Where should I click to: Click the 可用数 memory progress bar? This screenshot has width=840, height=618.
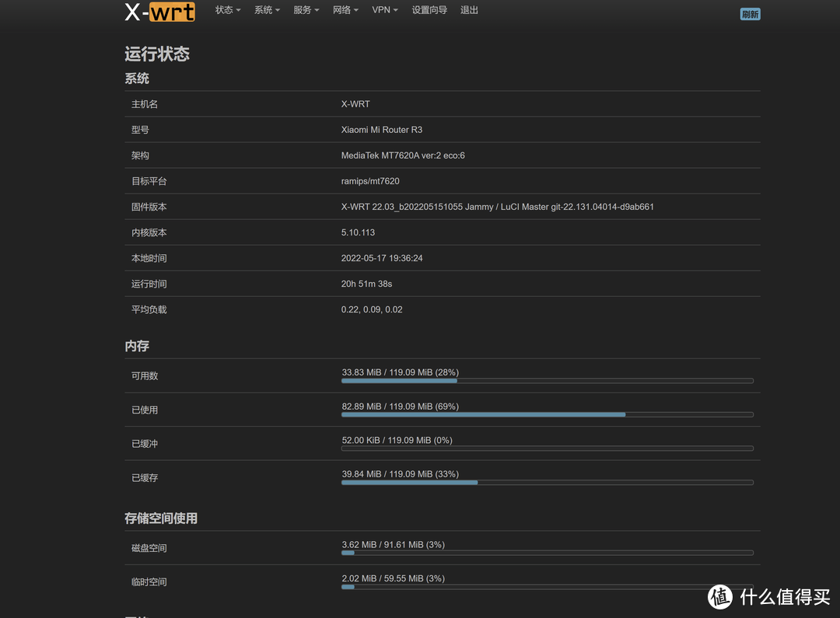click(547, 381)
